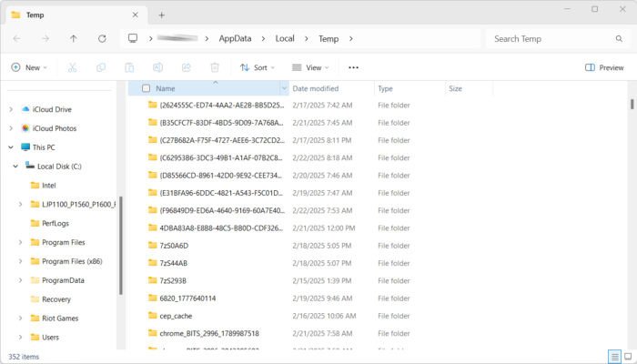Click the Back navigation arrow
The image size is (637, 364).
point(17,38)
